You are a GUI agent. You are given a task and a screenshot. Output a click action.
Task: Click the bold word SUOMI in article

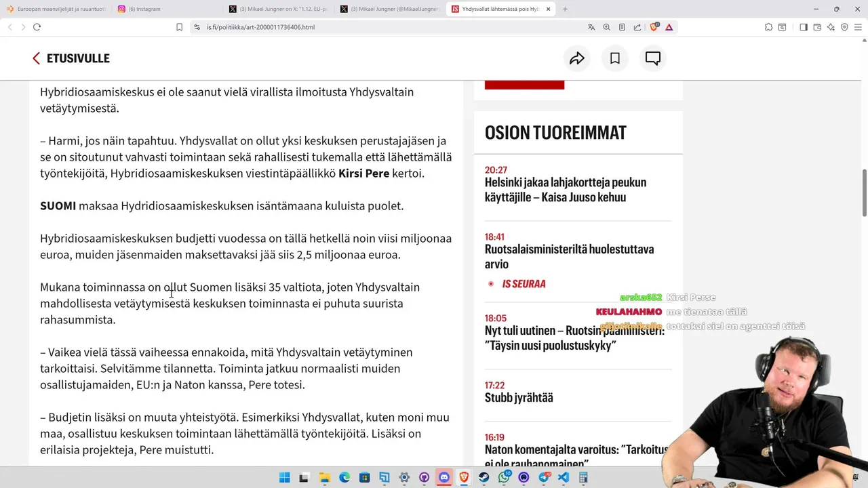click(x=58, y=206)
